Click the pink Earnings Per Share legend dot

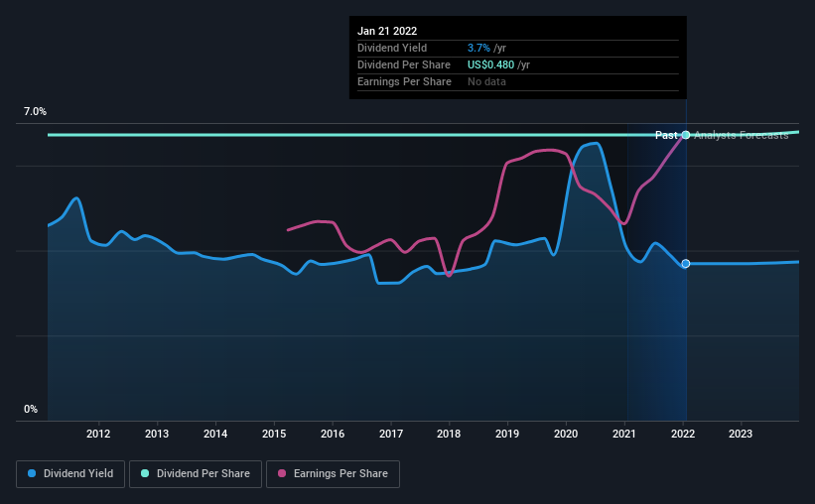pyautogui.click(x=282, y=473)
